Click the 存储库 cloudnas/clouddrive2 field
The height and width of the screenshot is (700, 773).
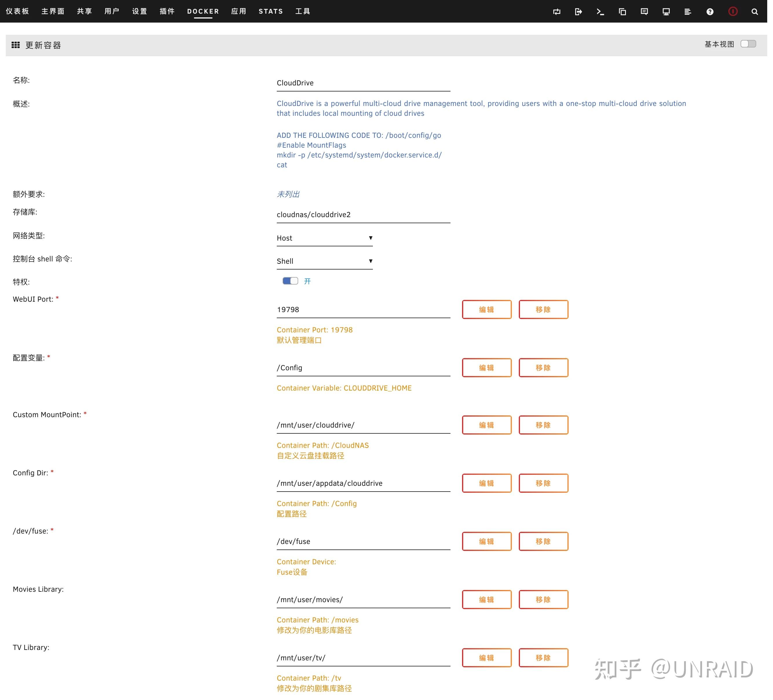click(363, 215)
